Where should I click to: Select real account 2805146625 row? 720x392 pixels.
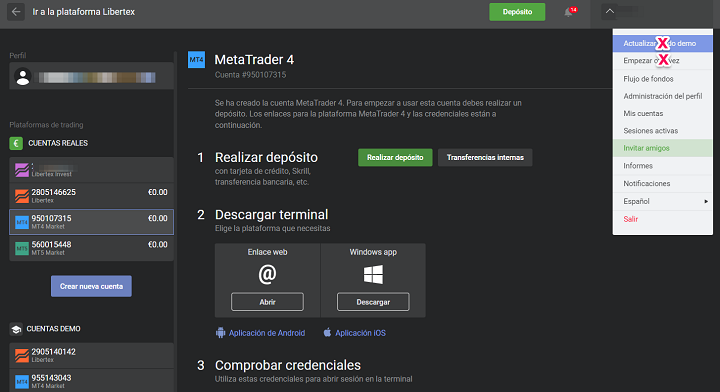click(x=91, y=196)
